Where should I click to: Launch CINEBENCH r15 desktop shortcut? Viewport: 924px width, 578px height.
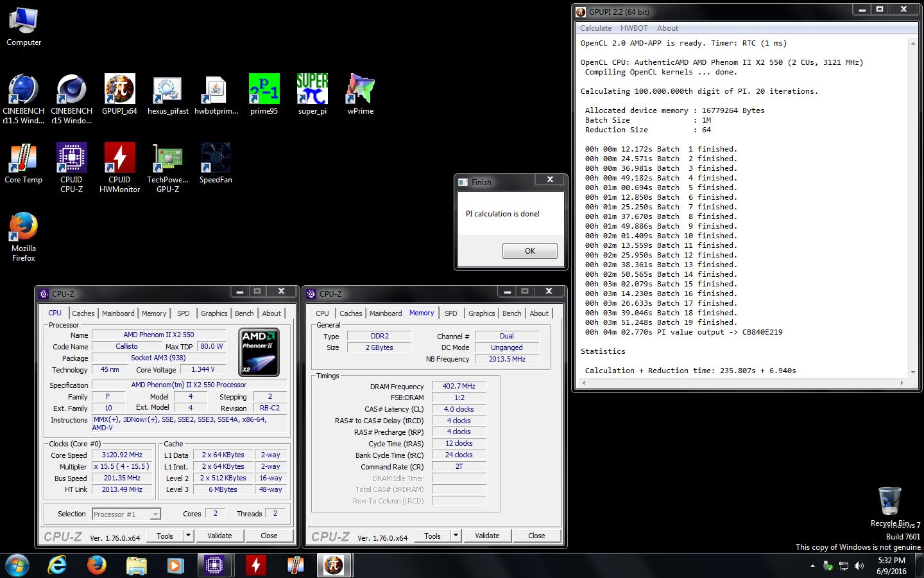(x=71, y=98)
